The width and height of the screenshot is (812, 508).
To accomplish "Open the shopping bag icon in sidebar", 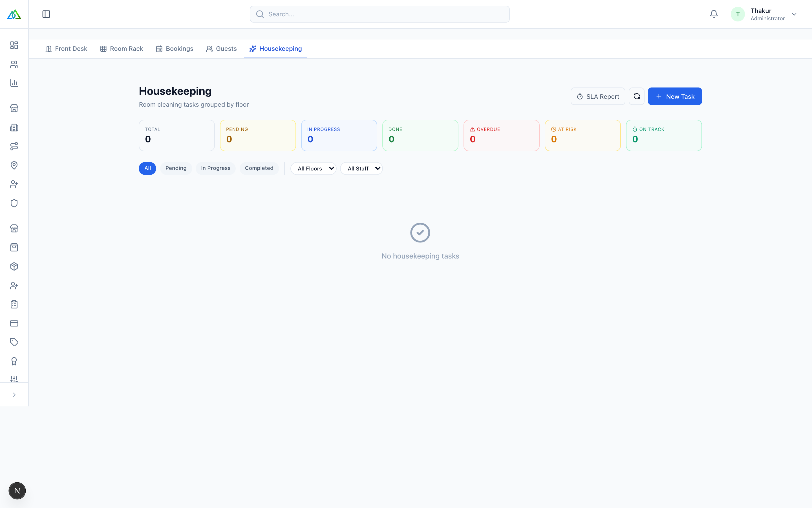I will click(x=14, y=247).
